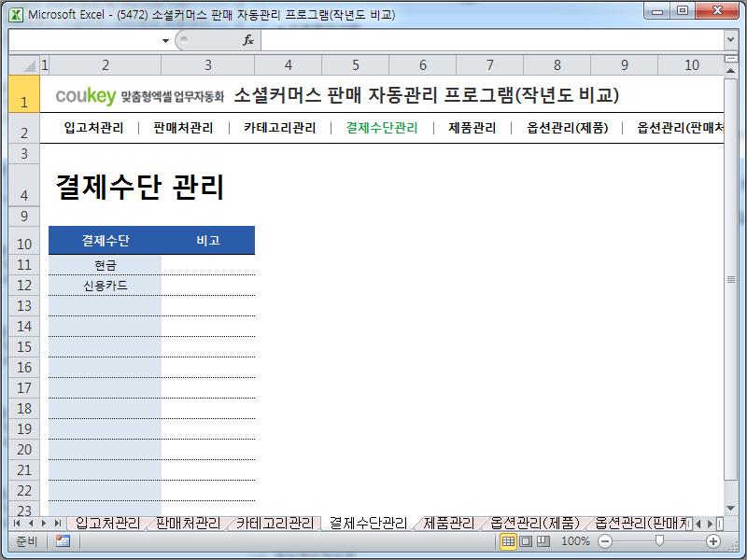
Task: Switch to Page Layout view
Action: coord(526,541)
